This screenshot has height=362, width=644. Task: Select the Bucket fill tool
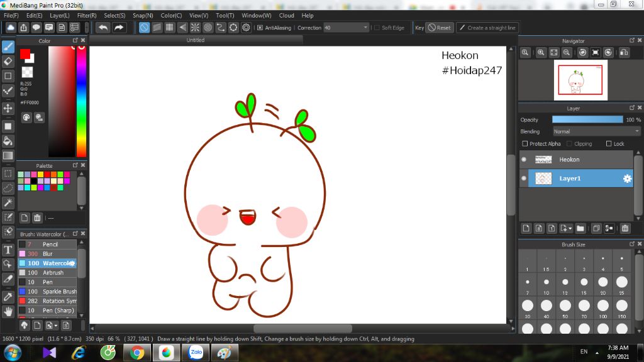tap(8, 141)
